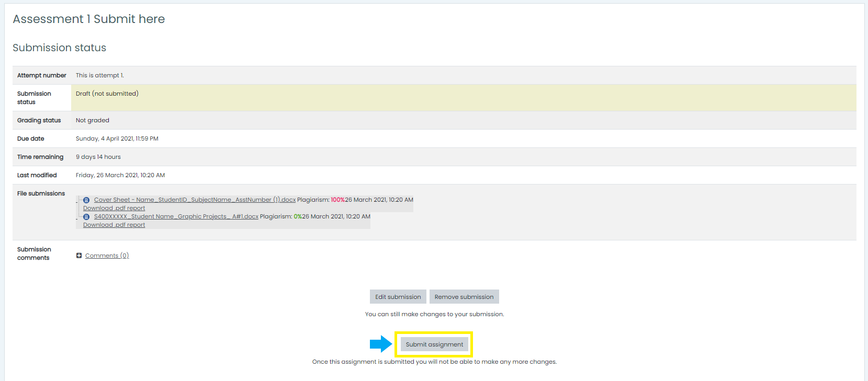Click the 'Last modified' row label
868x381 pixels.
[37, 175]
